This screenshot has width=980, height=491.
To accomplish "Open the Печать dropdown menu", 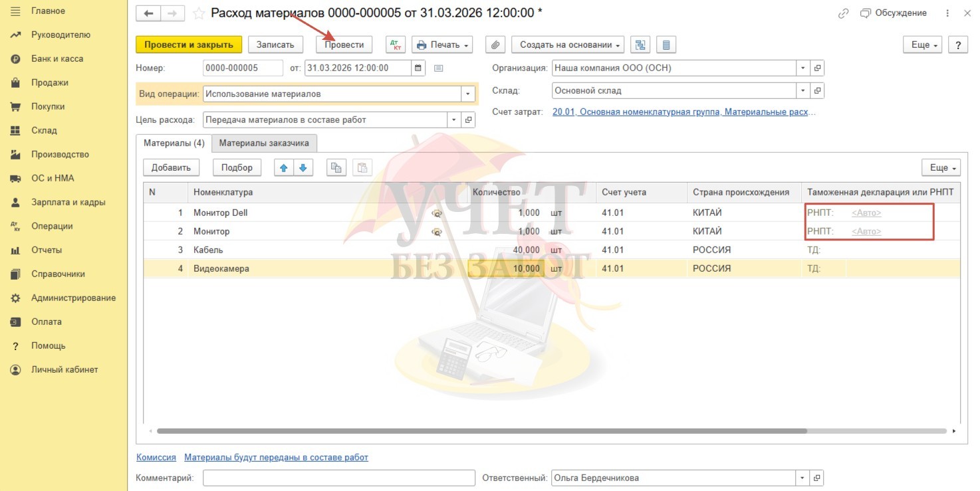I will point(442,45).
